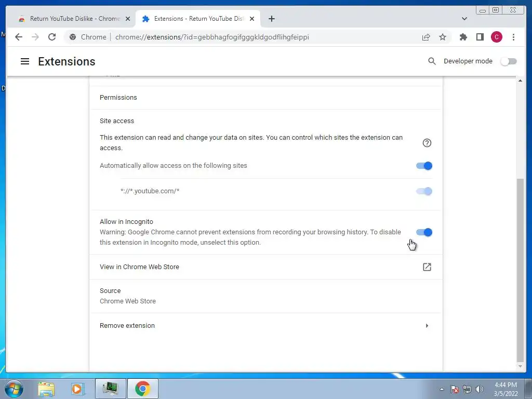Open the Windows Start menu
This screenshot has width=532, height=399.
[x=14, y=389]
